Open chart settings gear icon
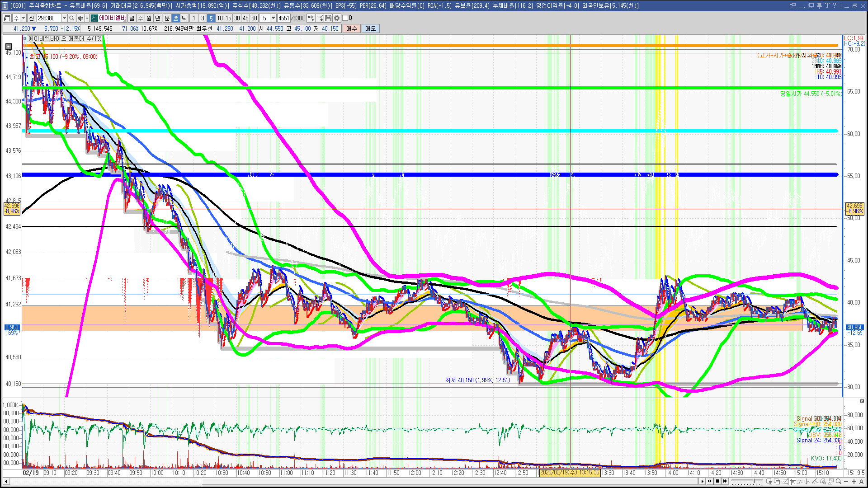Image resolution: width=868 pixels, height=488 pixels. click(337, 18)
